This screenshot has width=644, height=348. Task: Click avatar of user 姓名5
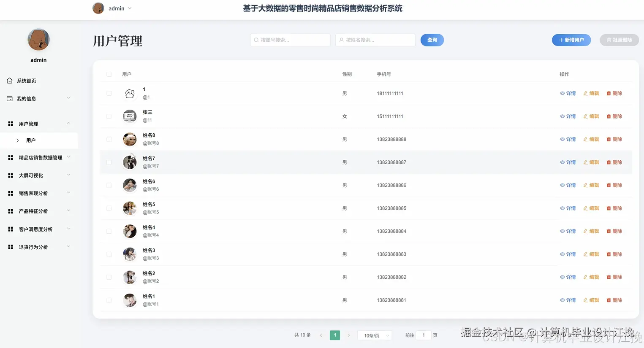130,208
